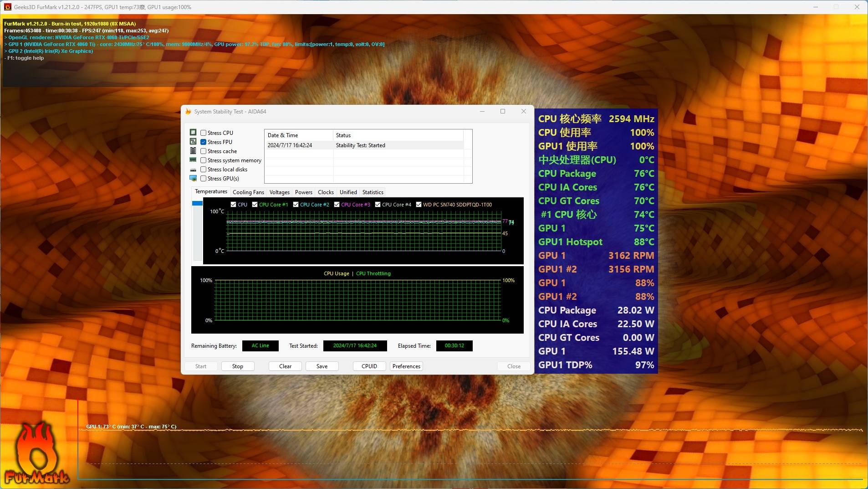Open the CPUID button
Viewport: 868px width, 489px height.
(x=369, y=366)
